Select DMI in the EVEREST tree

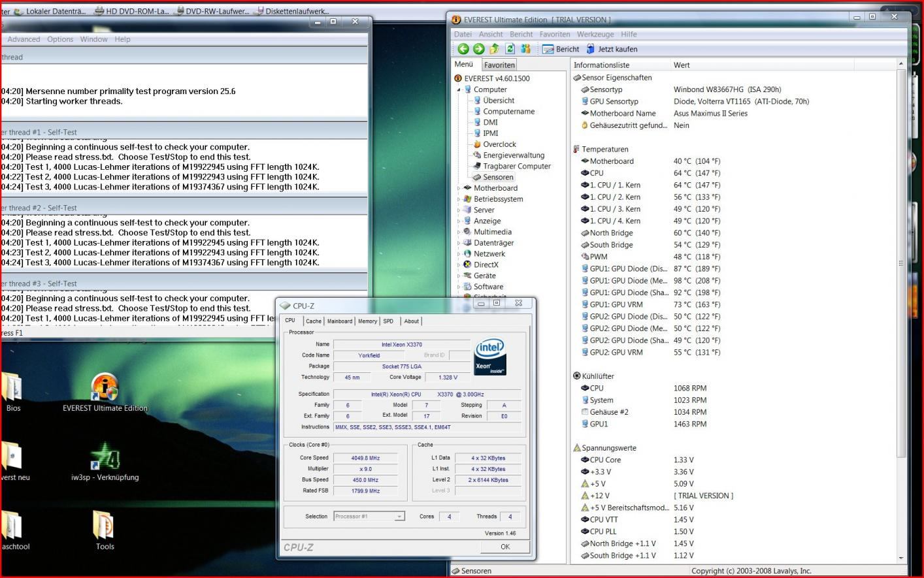(490, 122)
